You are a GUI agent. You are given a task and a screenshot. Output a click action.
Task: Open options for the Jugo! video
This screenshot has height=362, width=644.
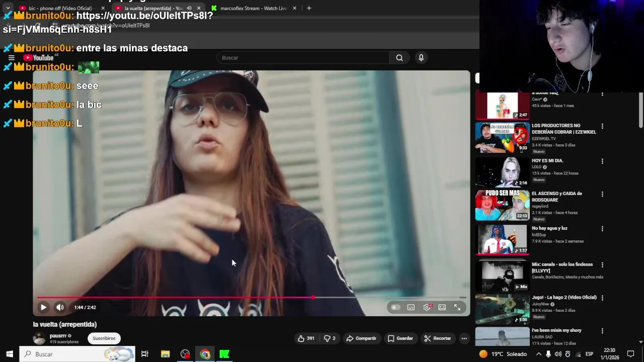point(602,298)
